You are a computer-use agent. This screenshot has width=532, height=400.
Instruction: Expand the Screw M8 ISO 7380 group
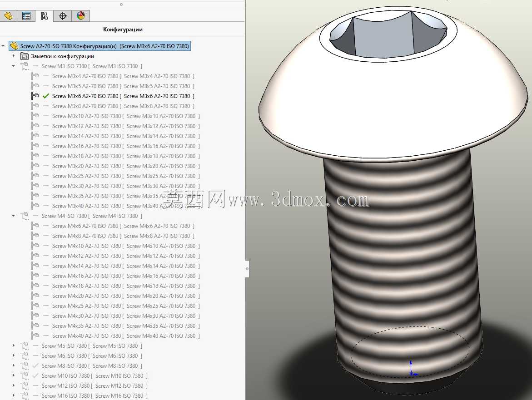14,365
